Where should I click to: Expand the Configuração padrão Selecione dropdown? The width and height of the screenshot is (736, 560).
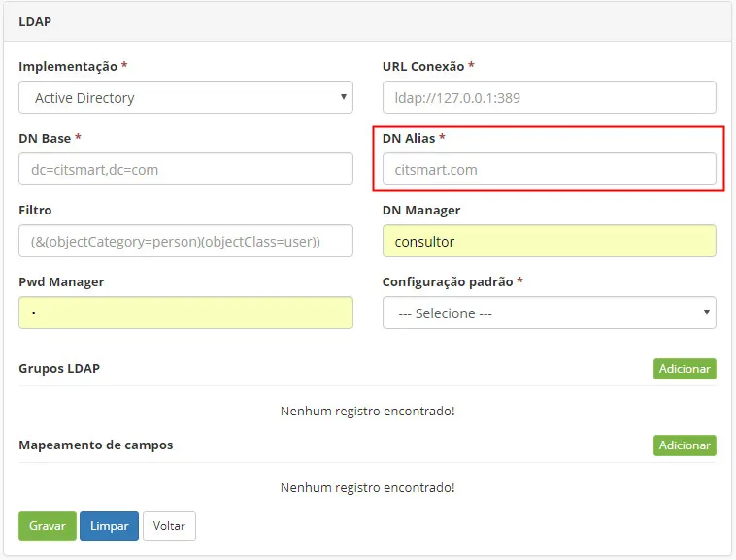550,313
